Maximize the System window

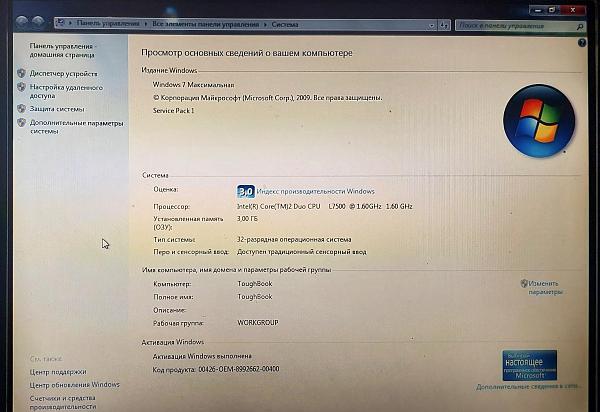pos(553,10)
